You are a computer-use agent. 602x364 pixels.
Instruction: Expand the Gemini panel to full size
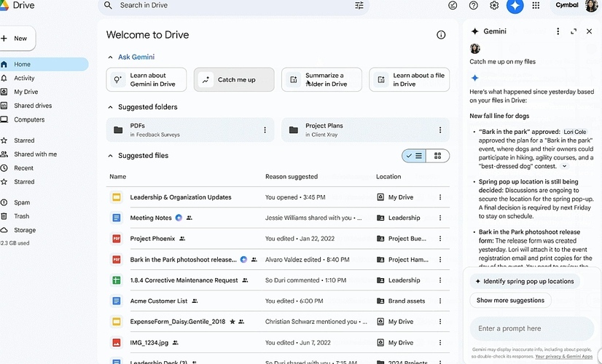tap(574, 31)
